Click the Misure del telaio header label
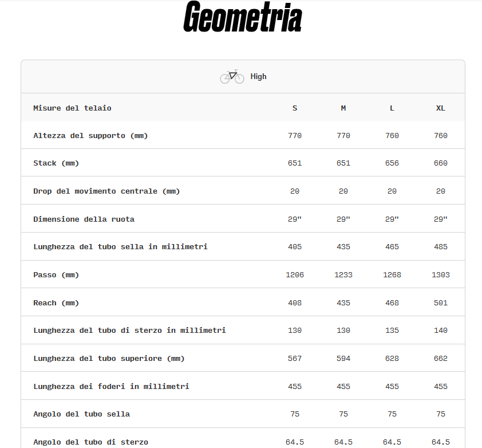This screenshot has height=448, width=482. (72, 108)
